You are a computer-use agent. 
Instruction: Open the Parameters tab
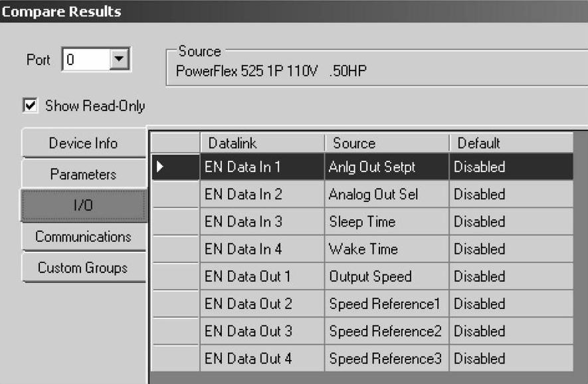[x=83, y=174]
